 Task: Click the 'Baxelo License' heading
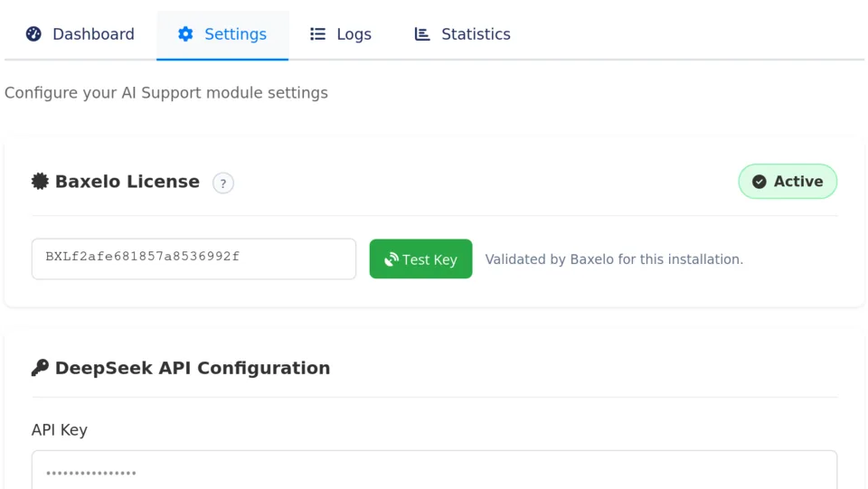coord(127,182)
